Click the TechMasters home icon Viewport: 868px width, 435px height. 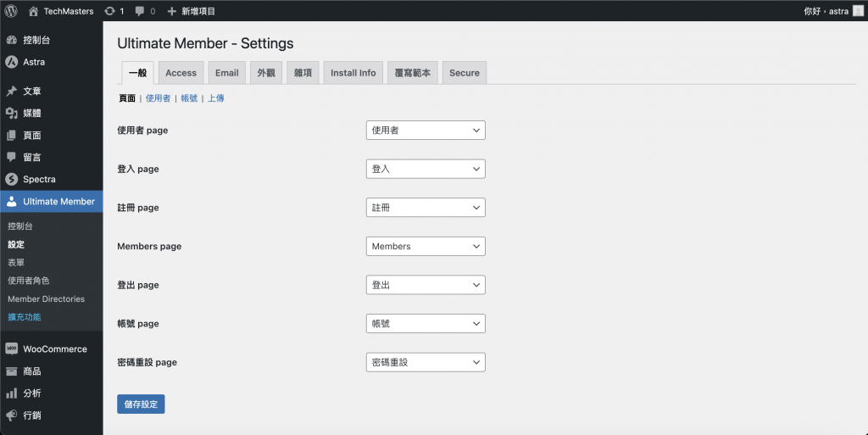pos(33,11)
